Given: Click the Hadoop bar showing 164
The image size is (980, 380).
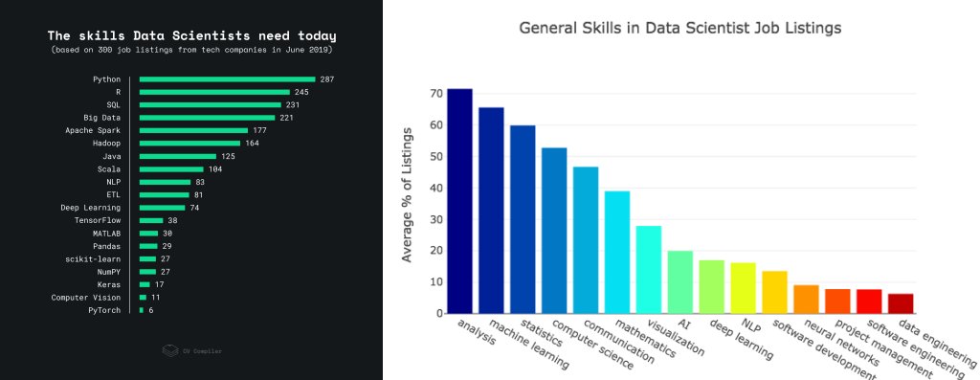Looking at the screenshot, I should [x=190, y=144].
